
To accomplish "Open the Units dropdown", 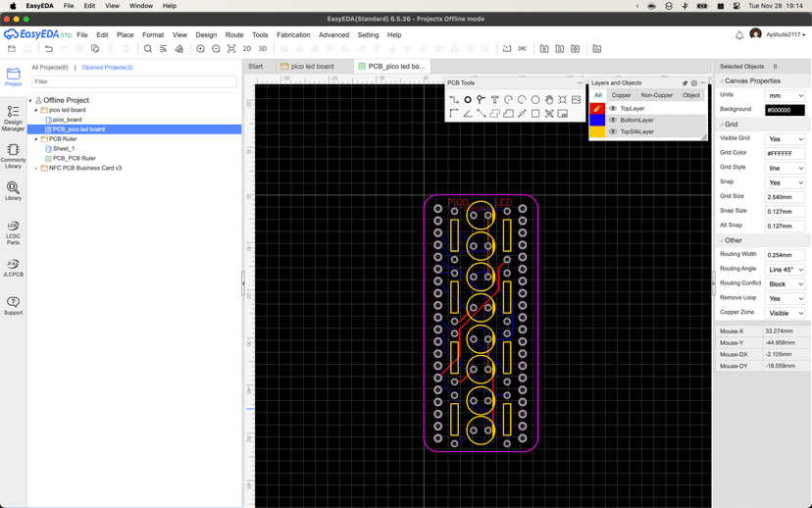I will (785, 95).
